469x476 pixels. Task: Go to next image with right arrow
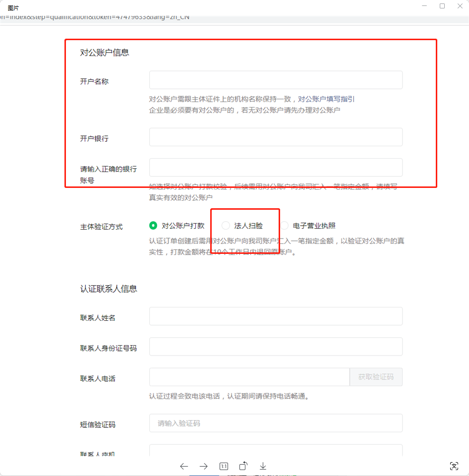[204, 466]
